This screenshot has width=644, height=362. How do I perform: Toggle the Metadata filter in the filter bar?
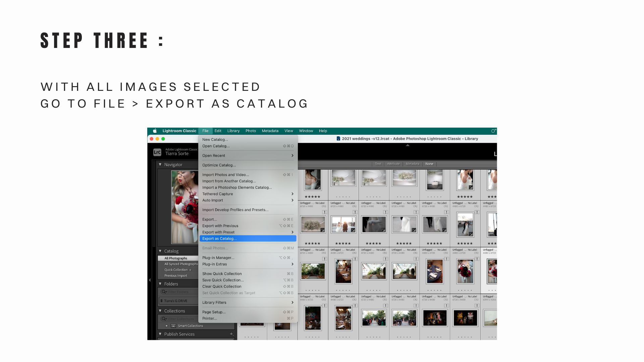tap(412, 164)
